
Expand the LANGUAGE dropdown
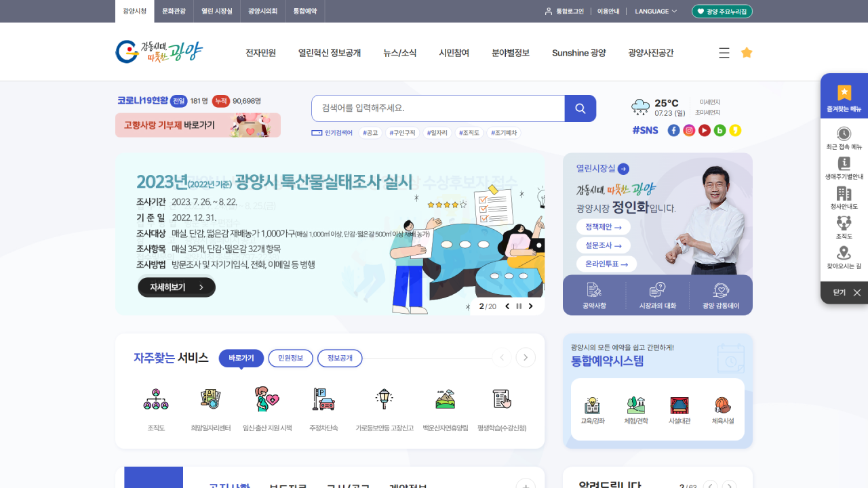(x=656, y=12)
